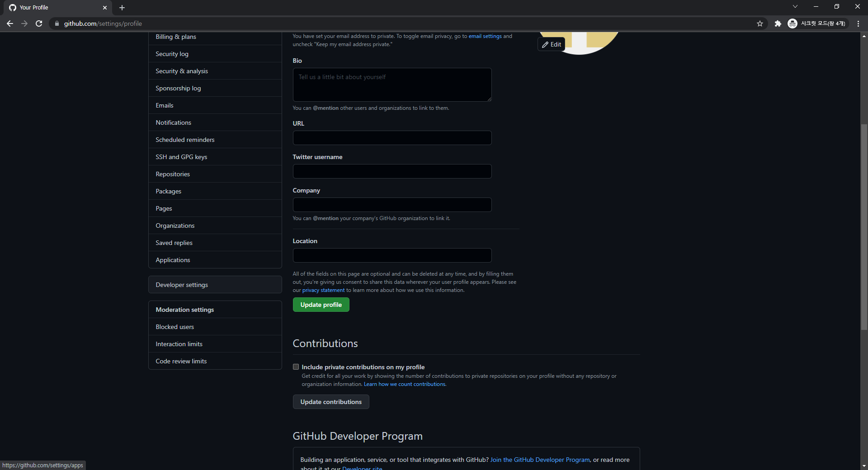The height and width of the screenshot is (470, 868).
Task: Open the incognito profile indicator
Action: [817, 23]
